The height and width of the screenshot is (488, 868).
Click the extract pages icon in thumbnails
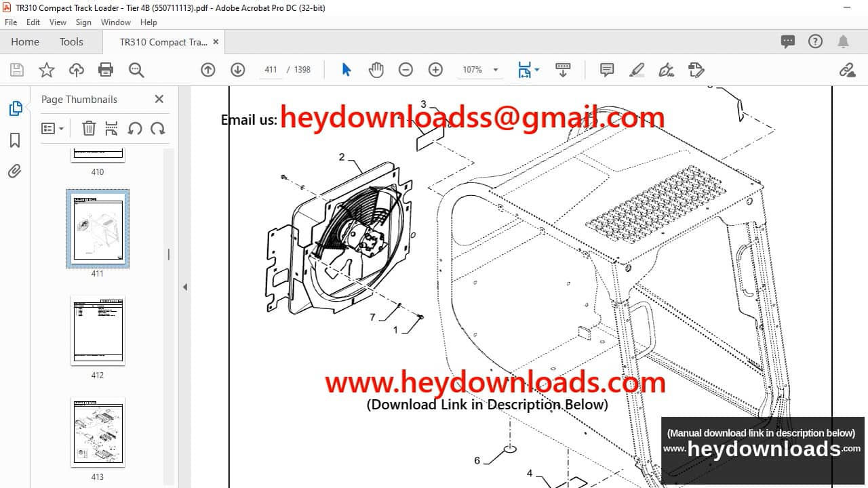[112, 128]
